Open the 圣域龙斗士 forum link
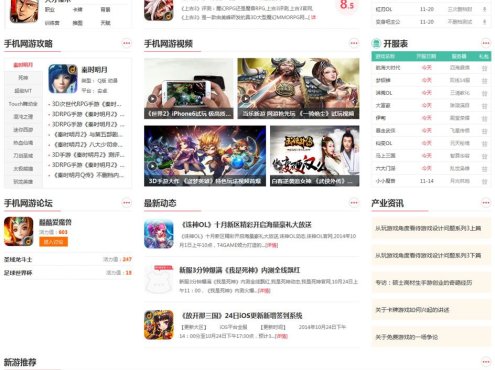 [x=18, y=259]
